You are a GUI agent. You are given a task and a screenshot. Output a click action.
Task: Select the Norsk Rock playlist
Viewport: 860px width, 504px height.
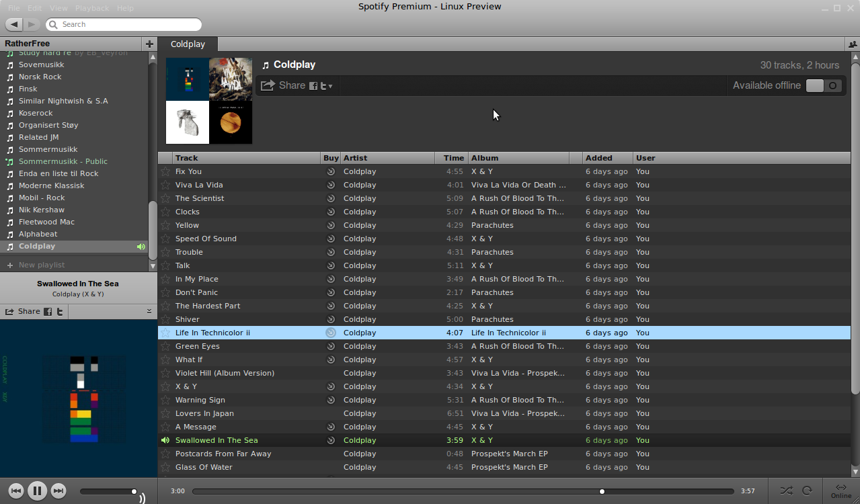[x=40, y=77]
